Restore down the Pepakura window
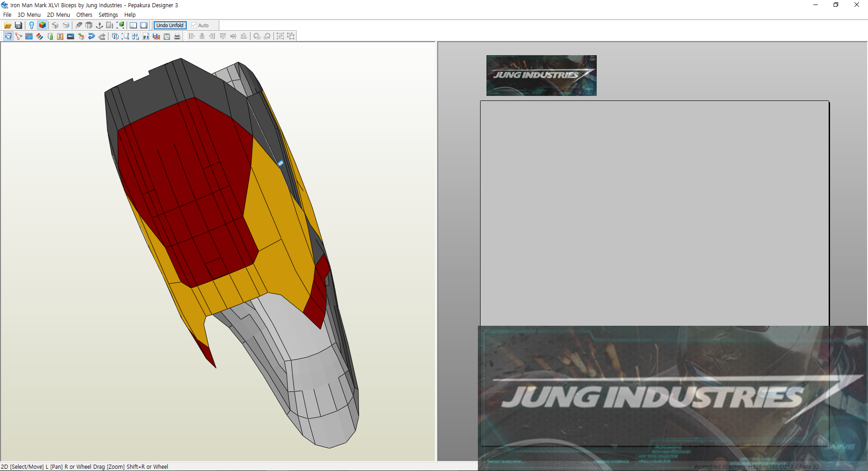Image resolution: width=868 pixels, height=471 pixels. [836, 5]
